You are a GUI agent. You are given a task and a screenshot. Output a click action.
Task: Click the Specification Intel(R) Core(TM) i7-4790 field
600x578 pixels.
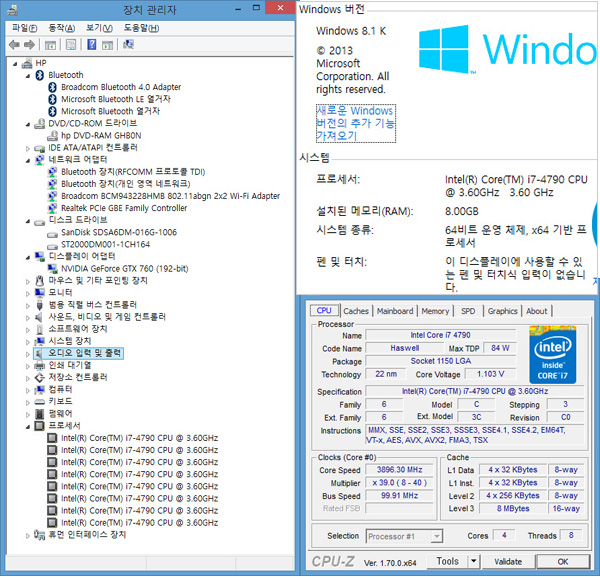(475, 392)
